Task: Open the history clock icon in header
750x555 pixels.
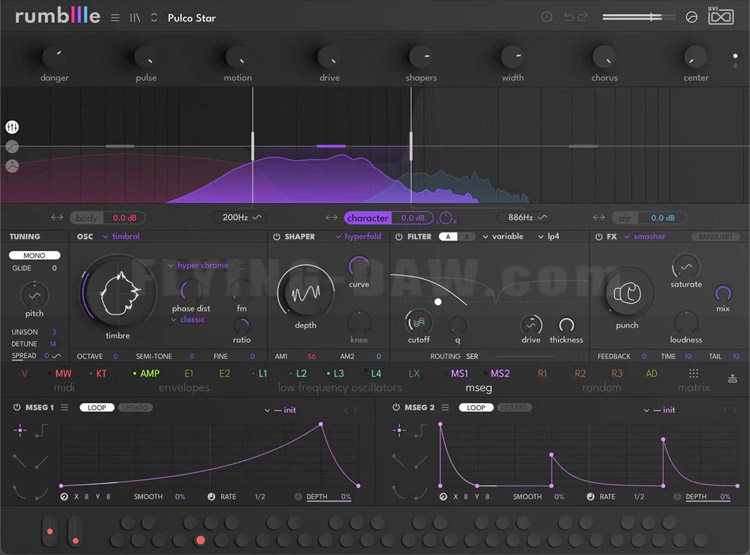Action: [546, 17]
